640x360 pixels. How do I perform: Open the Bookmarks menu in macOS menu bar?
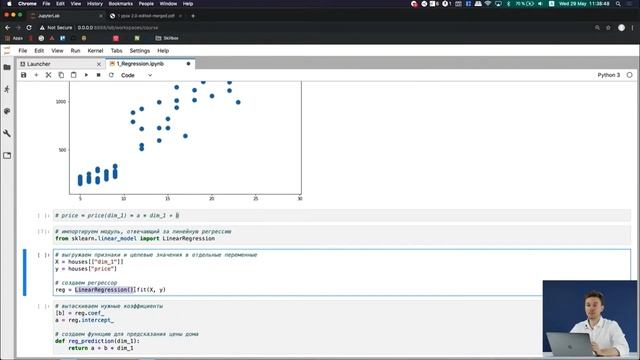(x=120, y=4)
